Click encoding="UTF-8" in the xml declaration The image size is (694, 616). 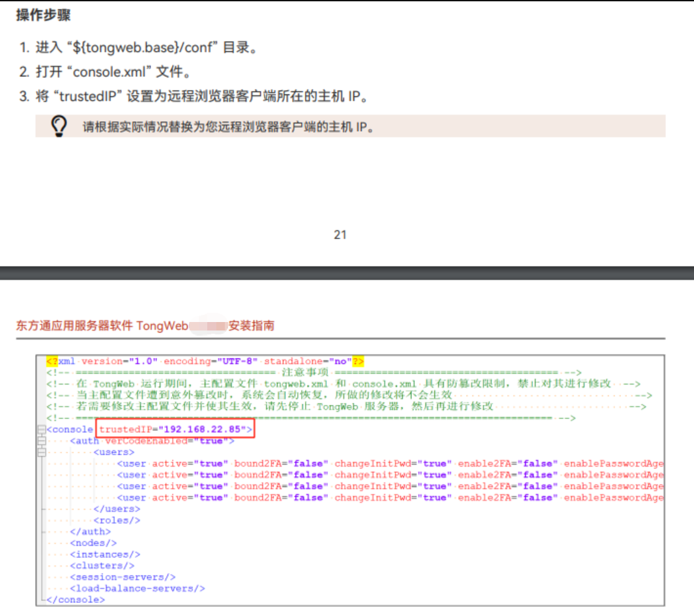point(210,361)
